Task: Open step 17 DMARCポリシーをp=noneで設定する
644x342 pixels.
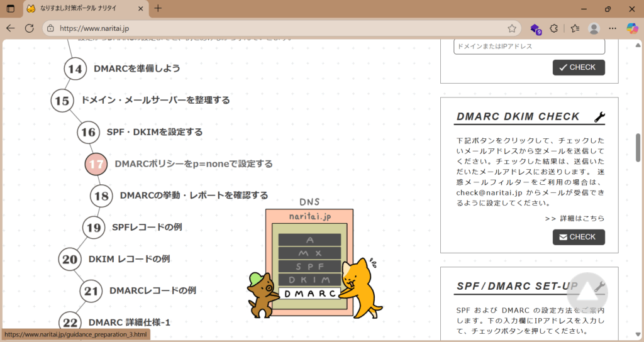Action: (x=193, y=163)
